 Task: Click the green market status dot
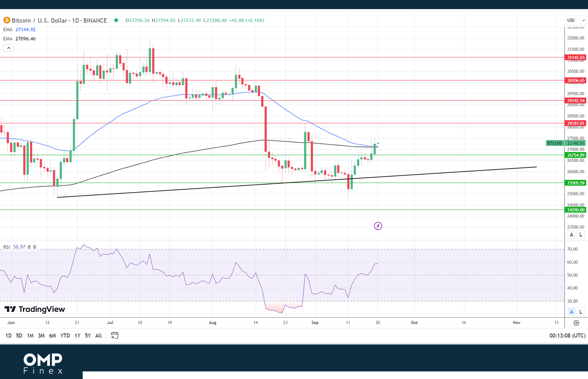[x=116, y=20]
